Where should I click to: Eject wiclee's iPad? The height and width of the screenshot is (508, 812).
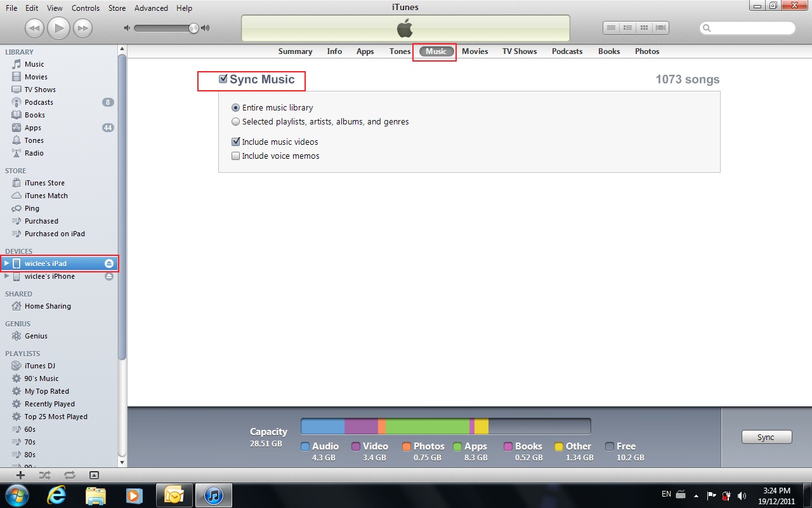pyautogui.click(x=109, y=264)
